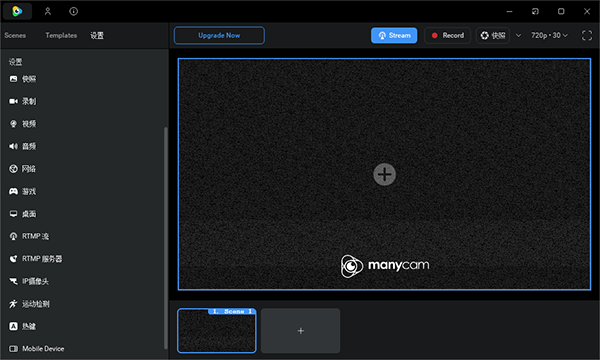Switch to the Templates tab
Screen dimensions: 600x360
(x=61, y=35)
